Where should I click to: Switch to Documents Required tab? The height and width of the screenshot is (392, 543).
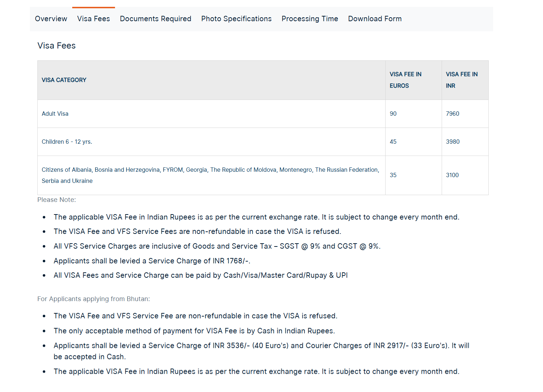click(156, 19)
